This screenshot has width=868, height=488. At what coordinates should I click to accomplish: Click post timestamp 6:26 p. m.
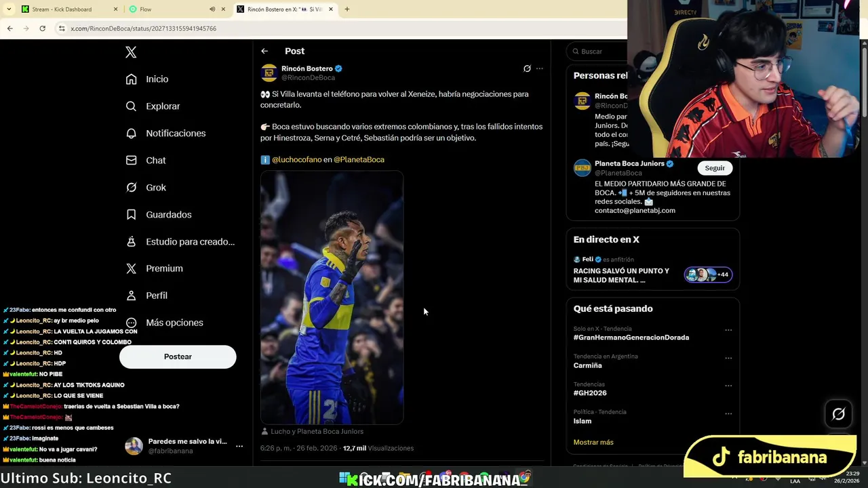(x=299, y=448)
